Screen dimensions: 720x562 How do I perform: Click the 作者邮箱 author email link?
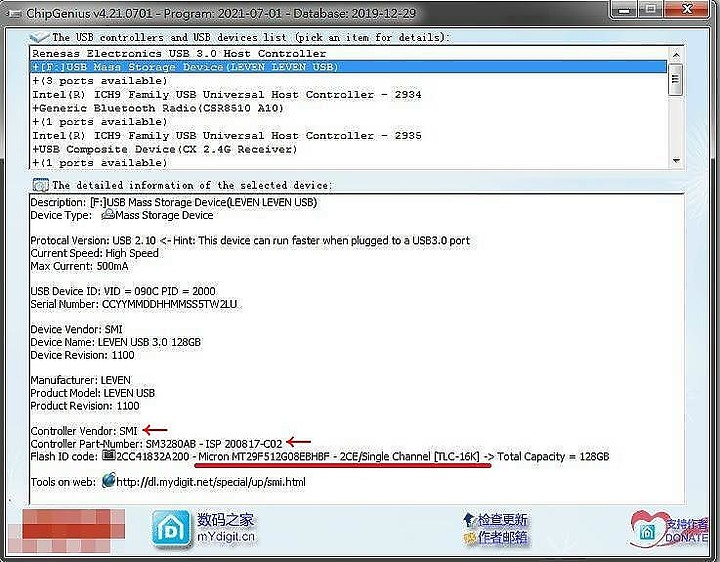tap(502, 538)
